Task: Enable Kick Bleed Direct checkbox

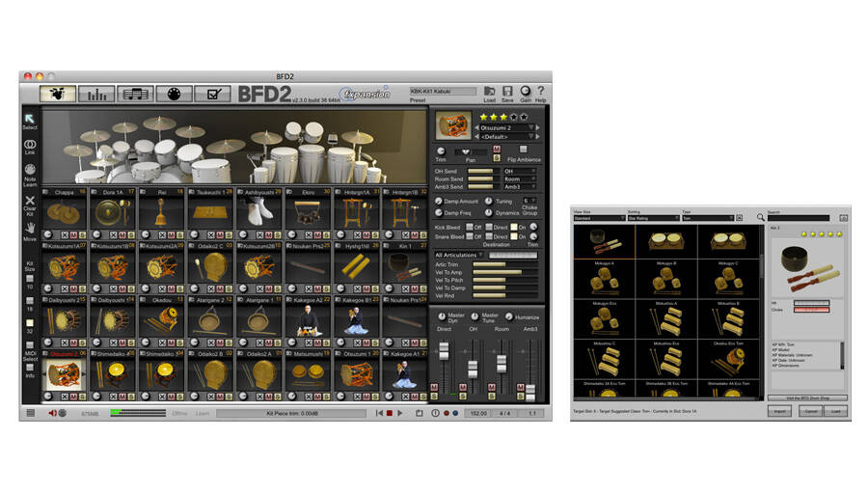Action: click(x=489, y=227)
